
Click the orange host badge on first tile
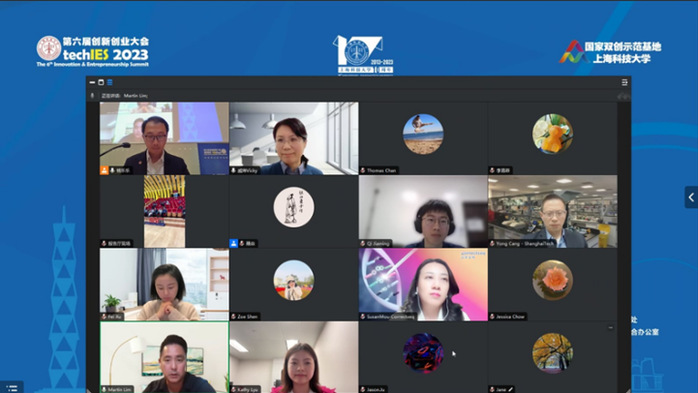pos(104,170)
